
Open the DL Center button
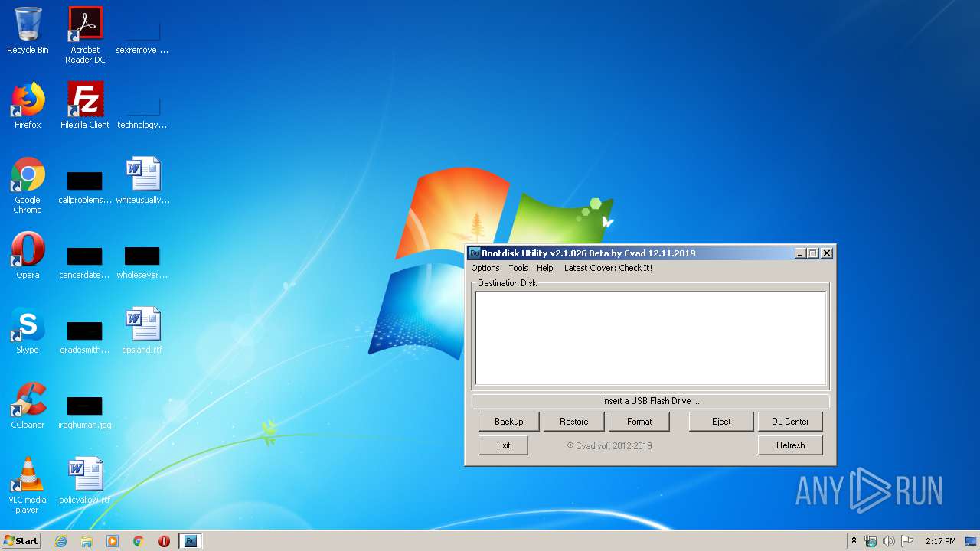[791, 422]
